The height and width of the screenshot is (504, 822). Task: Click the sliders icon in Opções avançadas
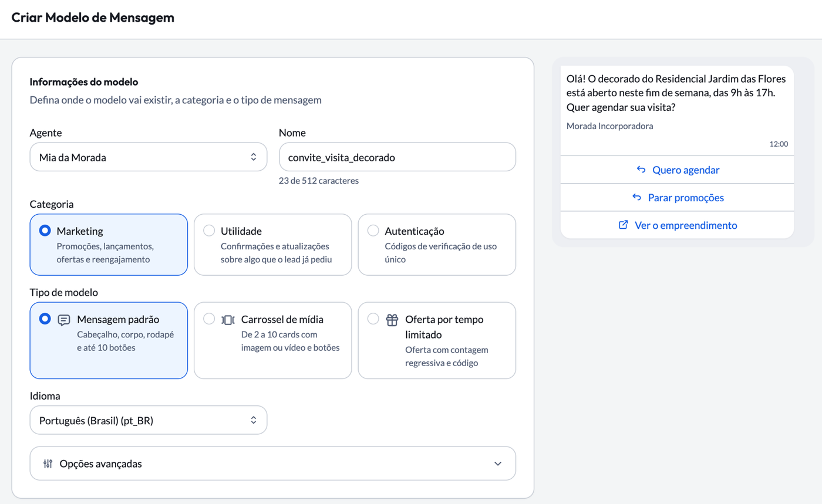pyautogui.click(x=48, y=464)
